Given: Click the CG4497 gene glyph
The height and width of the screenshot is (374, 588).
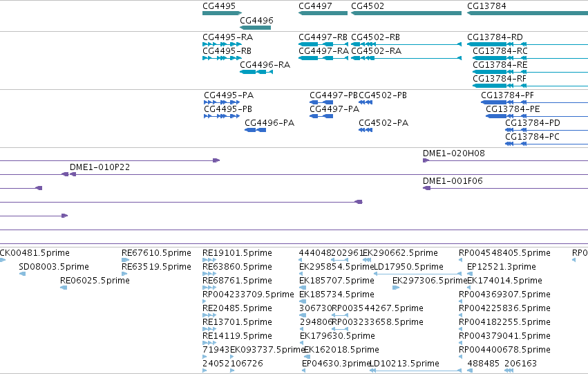Looking at the screenshot, I should click(323, 13).
